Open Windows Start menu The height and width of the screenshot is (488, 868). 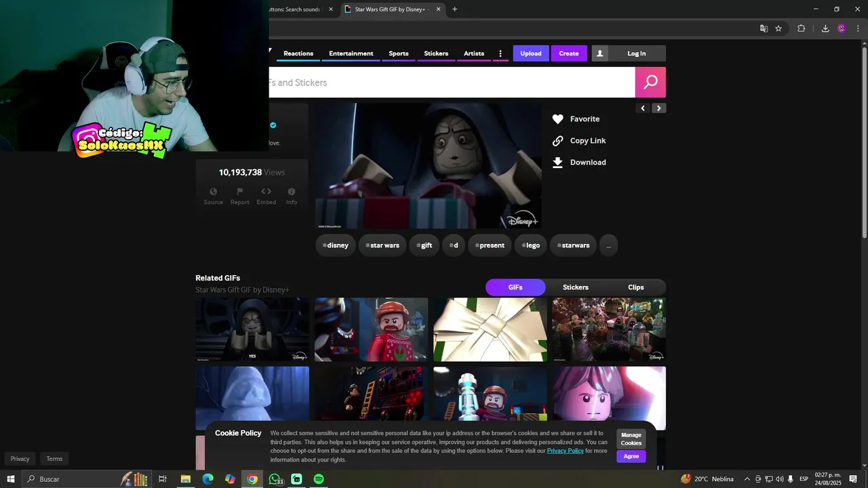pos(11,479)
